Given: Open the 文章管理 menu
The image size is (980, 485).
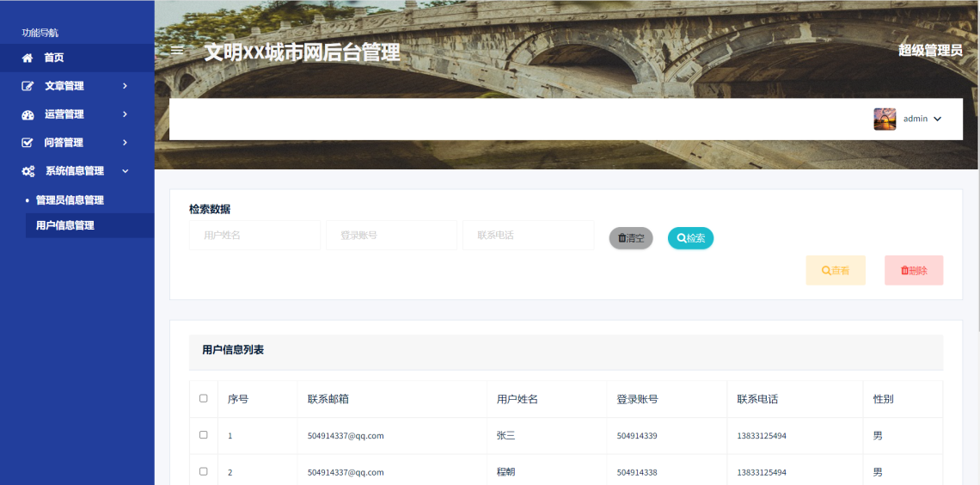Looking at the screenshot, I should (77, 86).
